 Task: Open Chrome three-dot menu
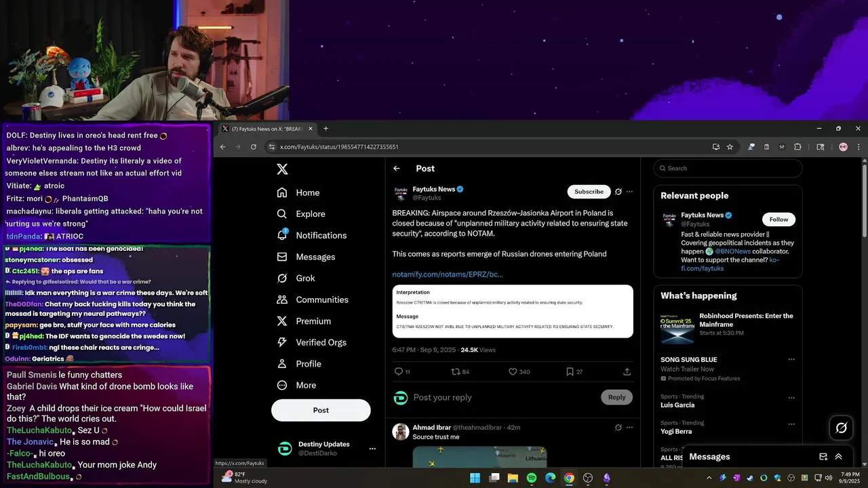(x=858, y=146)
